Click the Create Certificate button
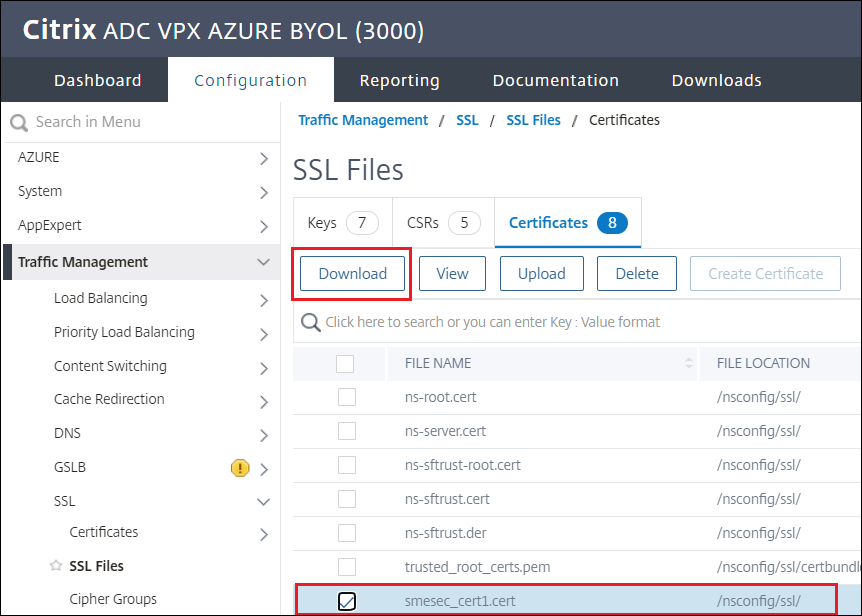862x616 pixels. (x=765, y=274)
